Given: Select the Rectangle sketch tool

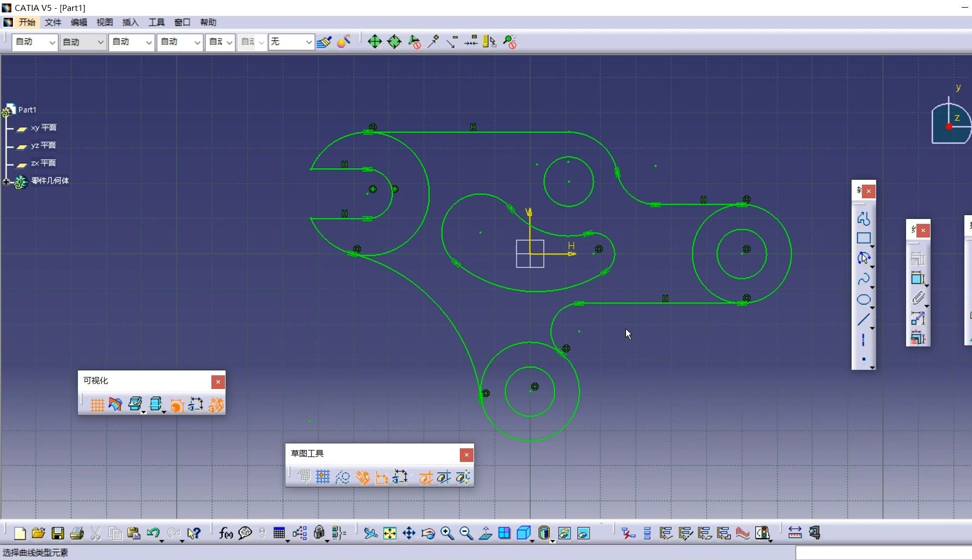Looking at the screenshot, I should click(864, 238).
